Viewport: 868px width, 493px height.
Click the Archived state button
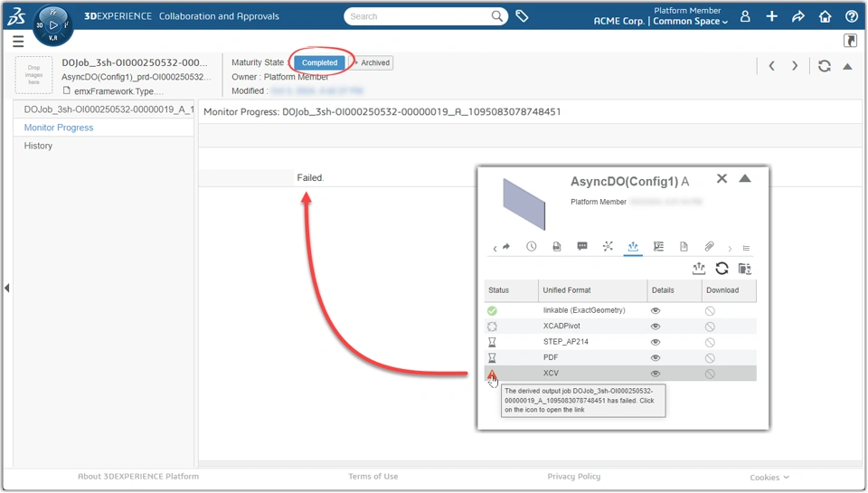pyautogui.click(x=372, y=62)
